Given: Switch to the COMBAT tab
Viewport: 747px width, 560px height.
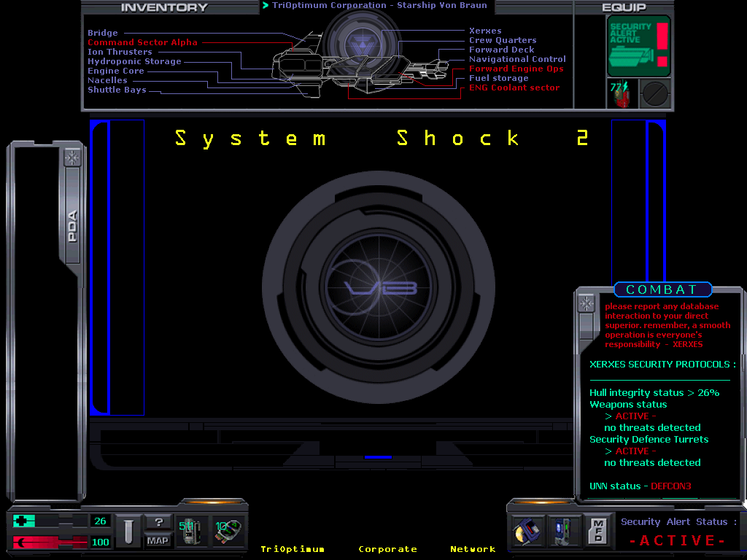Looking at the screenshot, I should (x=662, y=289).
